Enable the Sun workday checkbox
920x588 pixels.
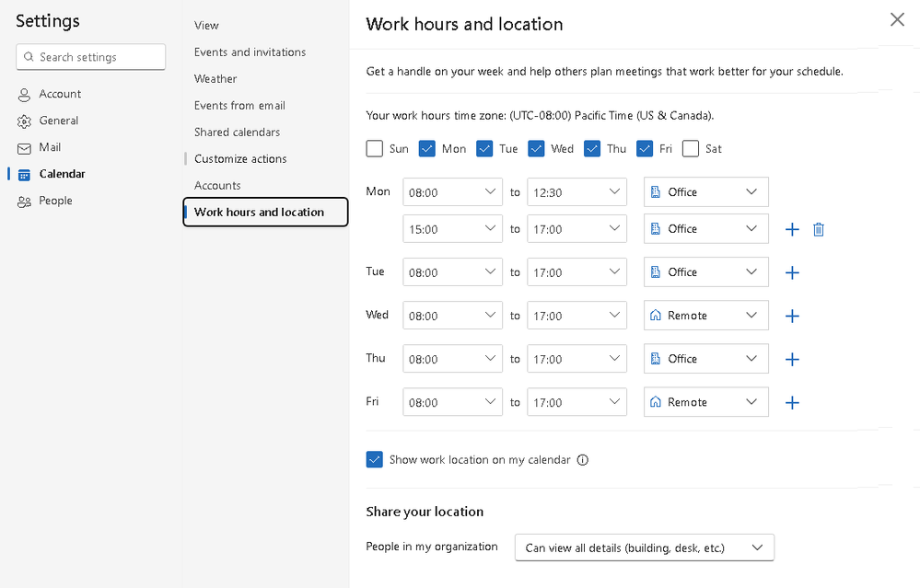tap(375, 148)
